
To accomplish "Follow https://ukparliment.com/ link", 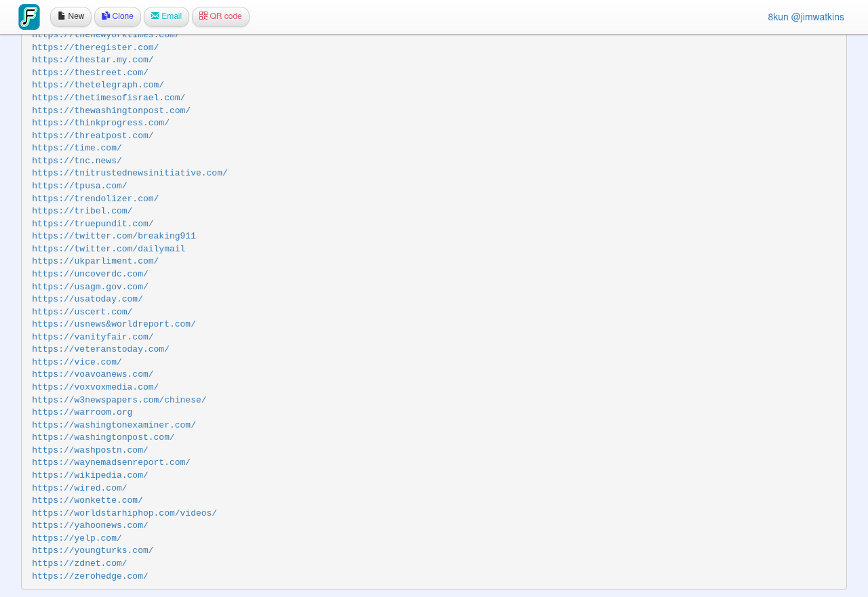I will (x=96, y=262).
